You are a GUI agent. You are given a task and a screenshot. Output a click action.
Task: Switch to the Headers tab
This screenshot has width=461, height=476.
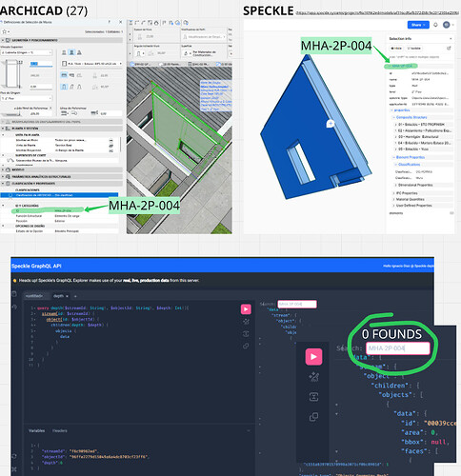click(60, 430)
